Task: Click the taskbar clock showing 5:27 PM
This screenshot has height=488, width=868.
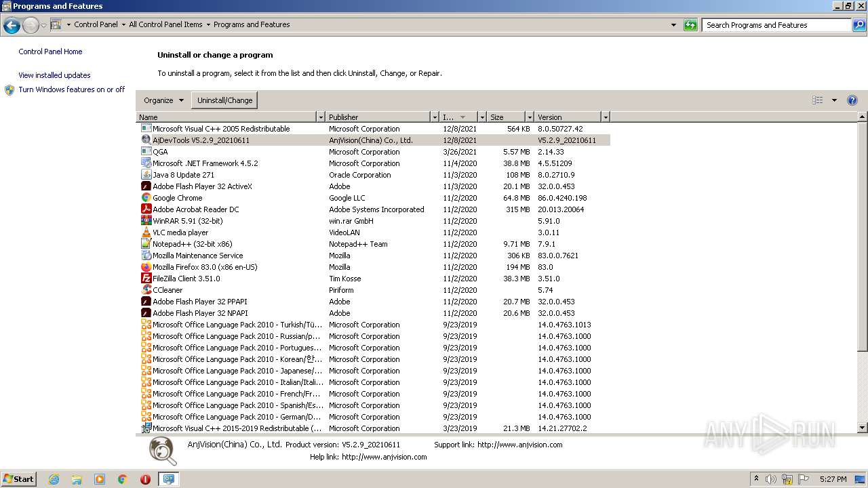Action: tap(833, 479)
